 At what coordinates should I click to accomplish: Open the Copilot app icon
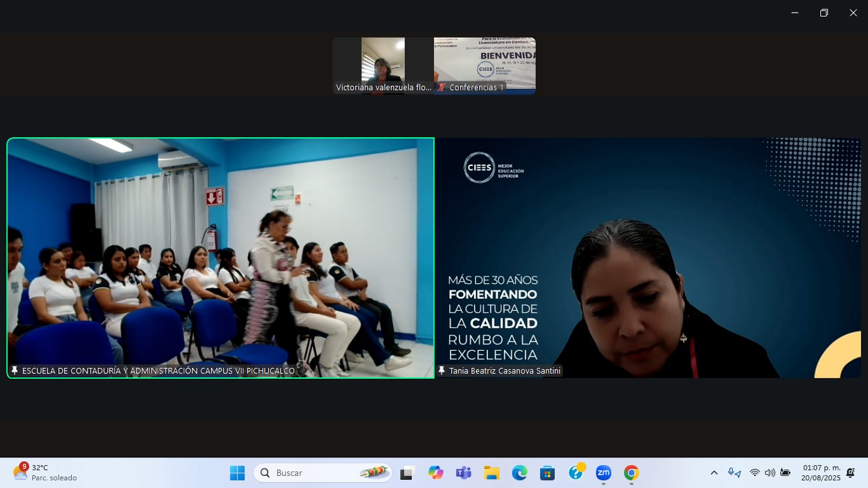[435, 473]
